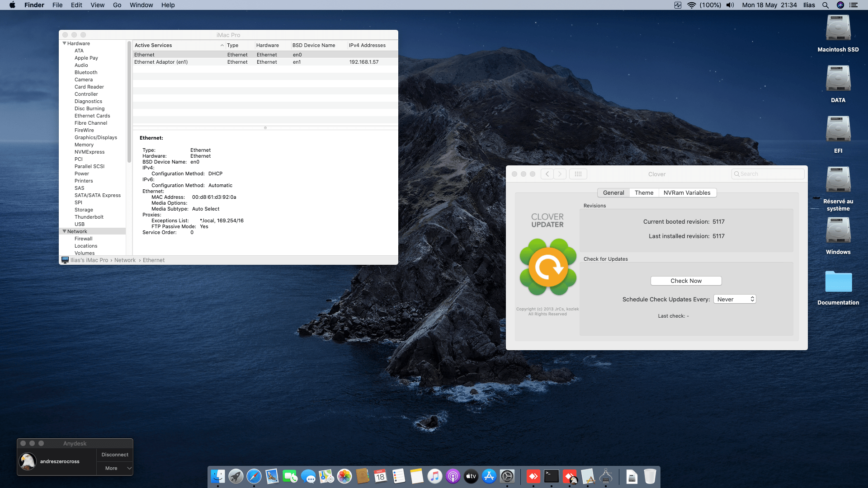Click AnyDesk Dock icon with eagle badge
Screen dimensions: 868x488
570,476
